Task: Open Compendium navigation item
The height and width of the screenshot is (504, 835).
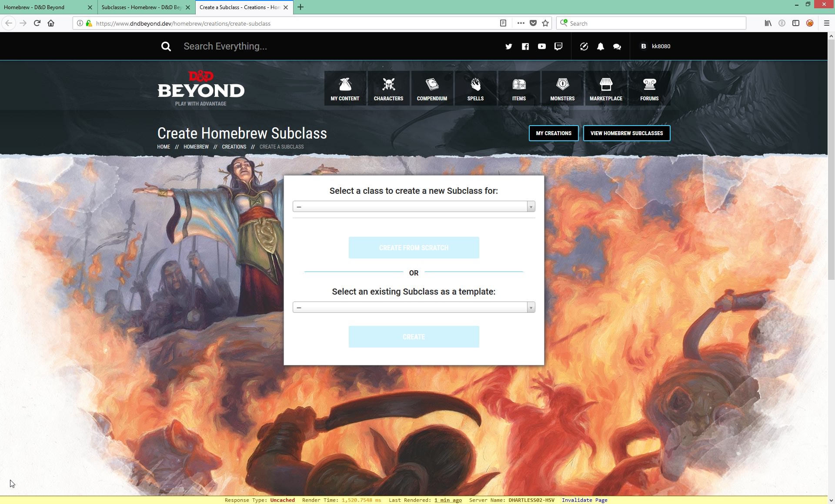Action: click(432, 88)
